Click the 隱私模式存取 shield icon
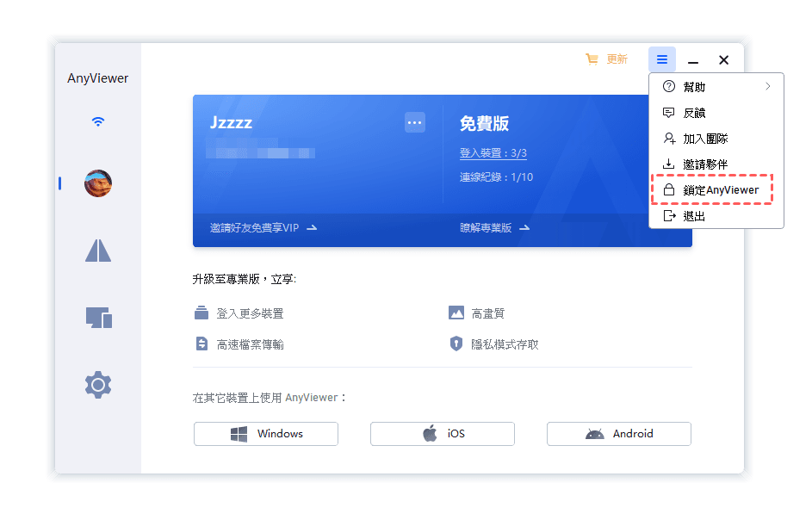Image resolution: width=812 pixels, height=520 pixels. (x=456, y=344)
